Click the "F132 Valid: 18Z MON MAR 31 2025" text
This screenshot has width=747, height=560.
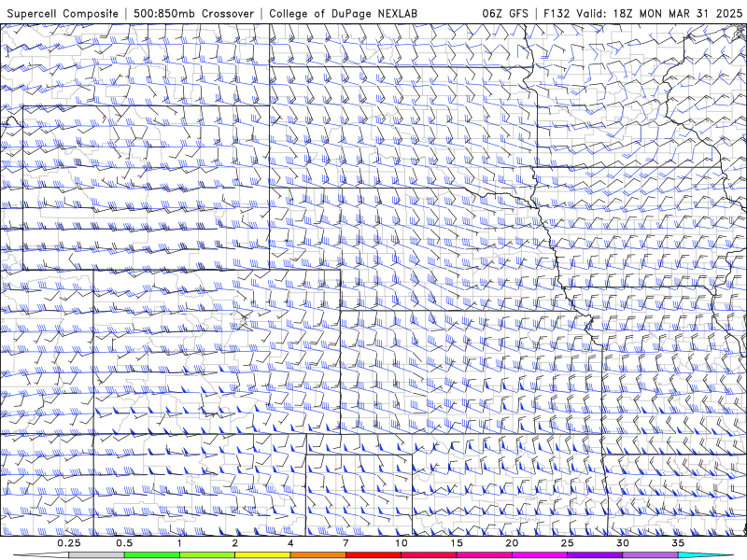point(642,13)
